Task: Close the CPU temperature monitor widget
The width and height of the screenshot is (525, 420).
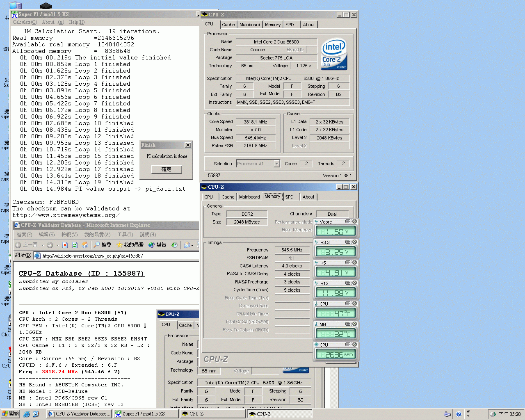Action: point(355,304)
